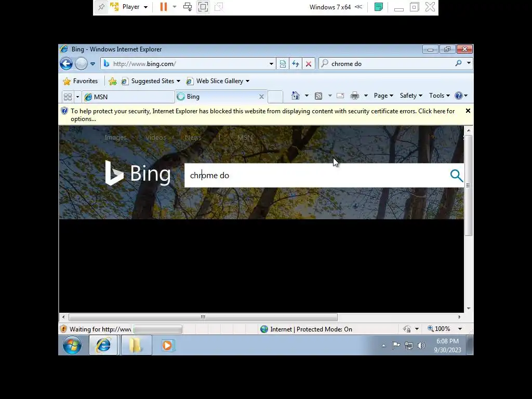
Task: Click the Read Mail icon
Action: [x=340, y=96]
